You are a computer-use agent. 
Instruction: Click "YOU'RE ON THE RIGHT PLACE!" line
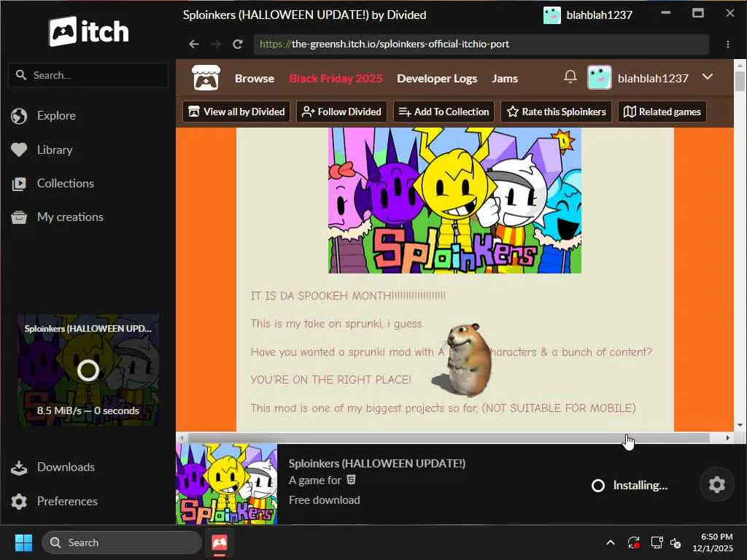[330, 380]
